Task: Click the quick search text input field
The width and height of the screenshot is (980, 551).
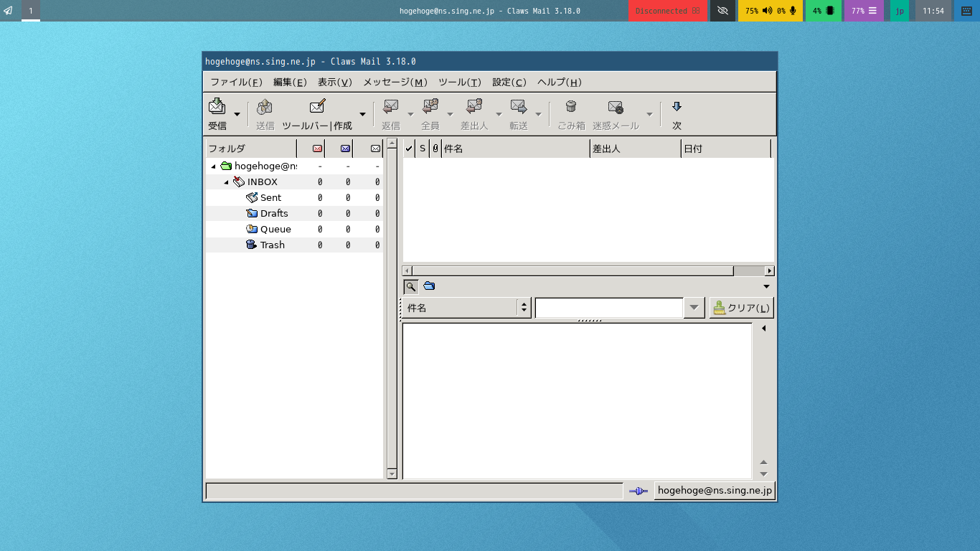Action: tap(609, 308)
